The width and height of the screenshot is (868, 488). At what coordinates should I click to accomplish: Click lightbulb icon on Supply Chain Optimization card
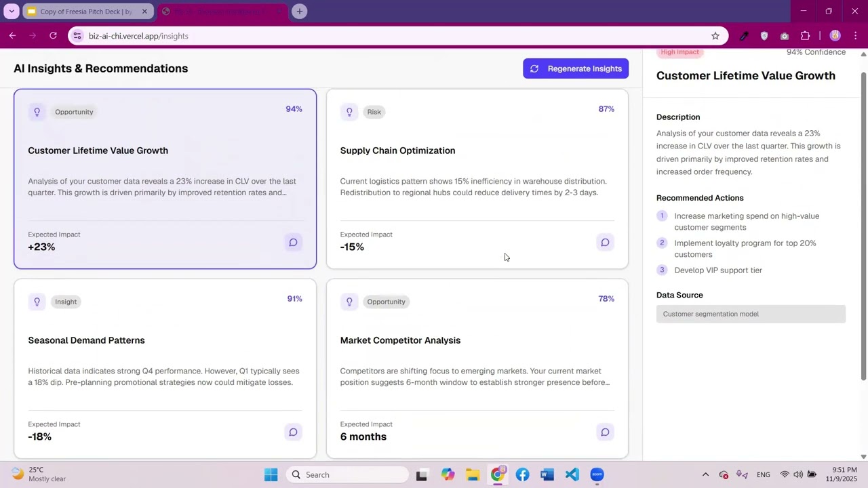coord(349,112)
